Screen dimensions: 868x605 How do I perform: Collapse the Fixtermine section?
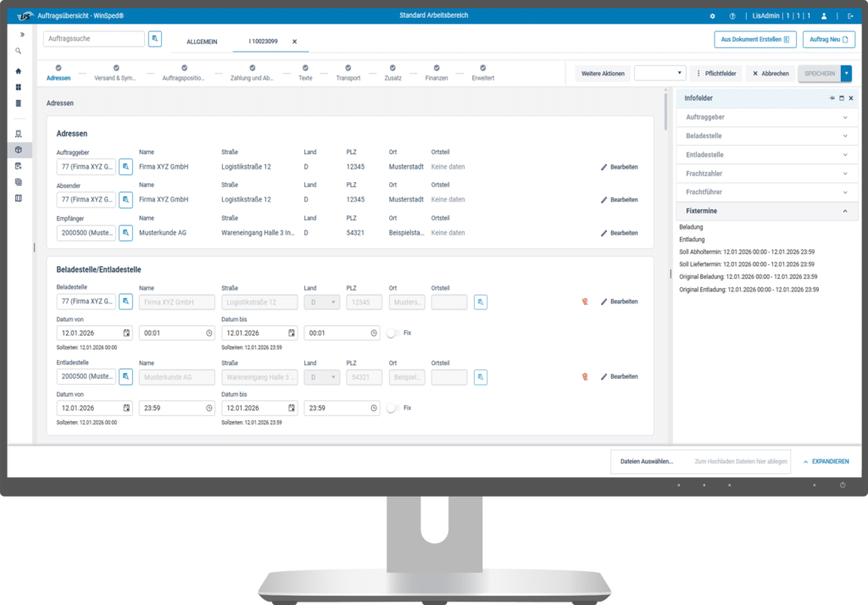pos(845,210)
